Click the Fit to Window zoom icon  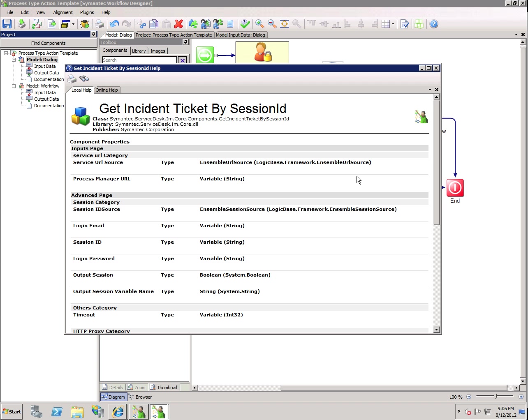click(x=284, y=24)
